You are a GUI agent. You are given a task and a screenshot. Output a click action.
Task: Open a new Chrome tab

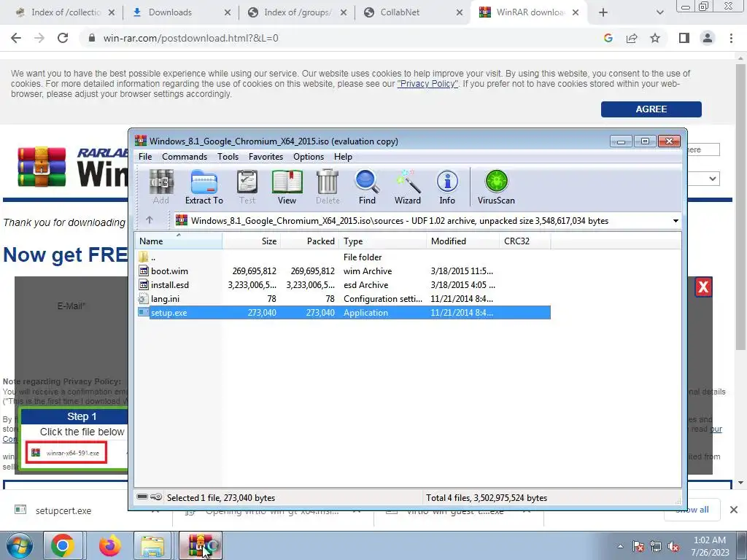pyautogui.click(x=603, y=12)
